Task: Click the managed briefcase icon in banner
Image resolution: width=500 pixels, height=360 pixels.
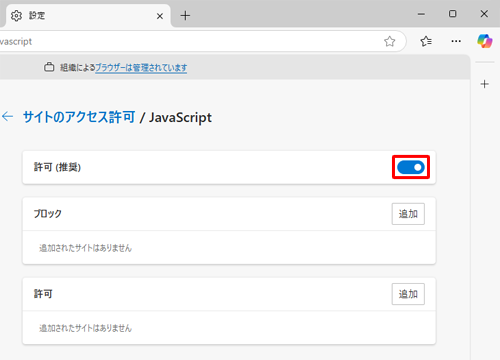Action: tap(49, 67)
